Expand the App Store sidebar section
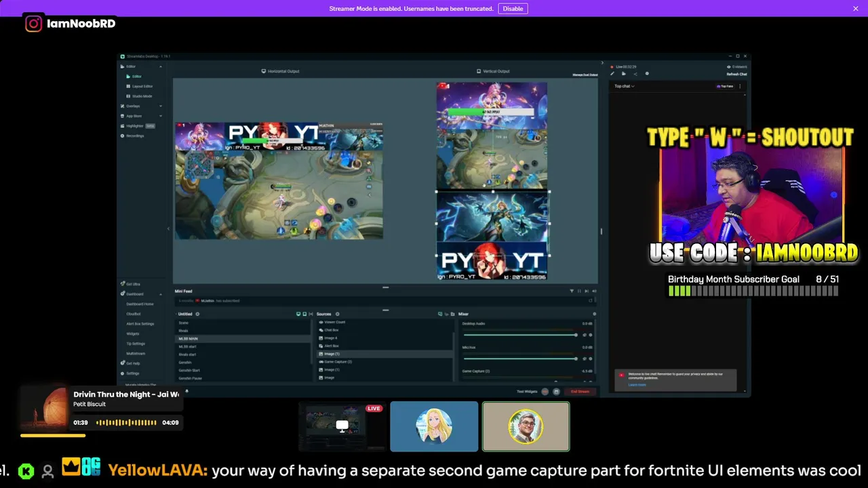Image resolution: width=868 pixels, height=488 pixels. [161, 116]
